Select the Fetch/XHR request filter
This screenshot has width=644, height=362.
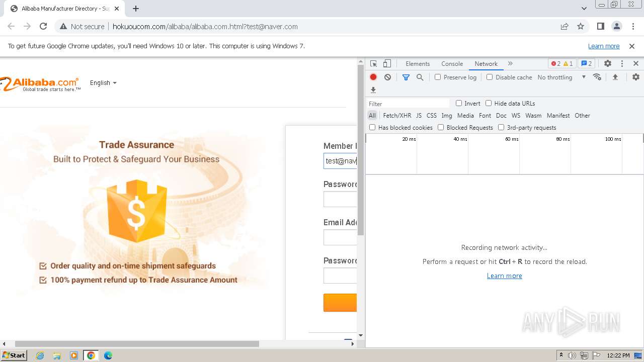point(397,116)
